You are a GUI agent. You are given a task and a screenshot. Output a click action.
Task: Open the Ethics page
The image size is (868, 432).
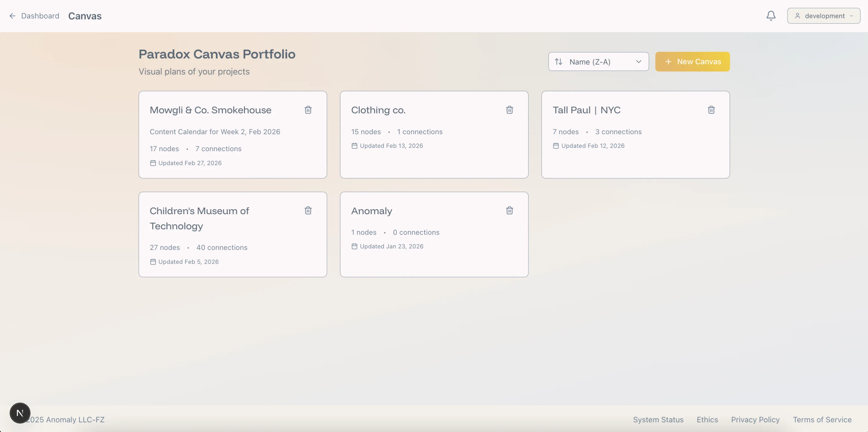click(x=707, y=420)
